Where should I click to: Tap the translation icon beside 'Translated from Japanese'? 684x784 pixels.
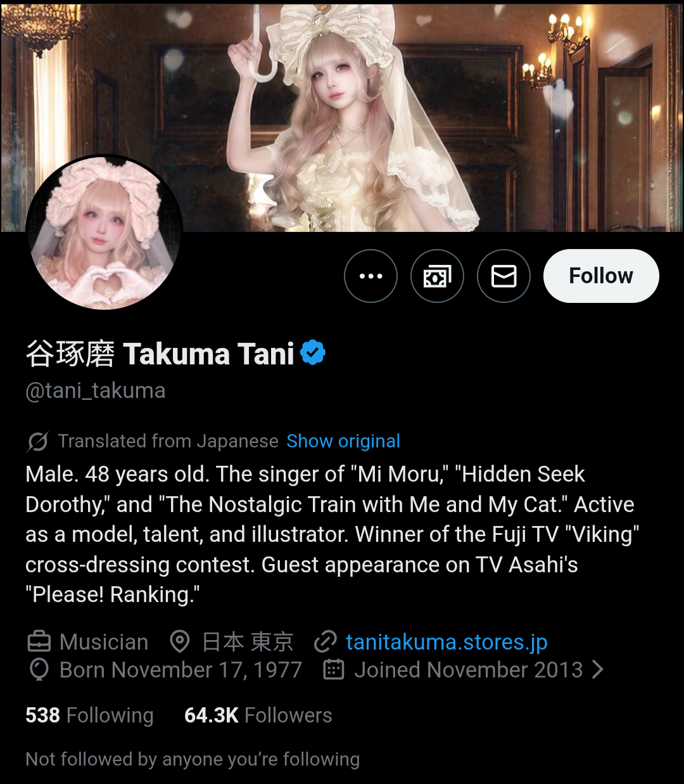coord(37,441)
